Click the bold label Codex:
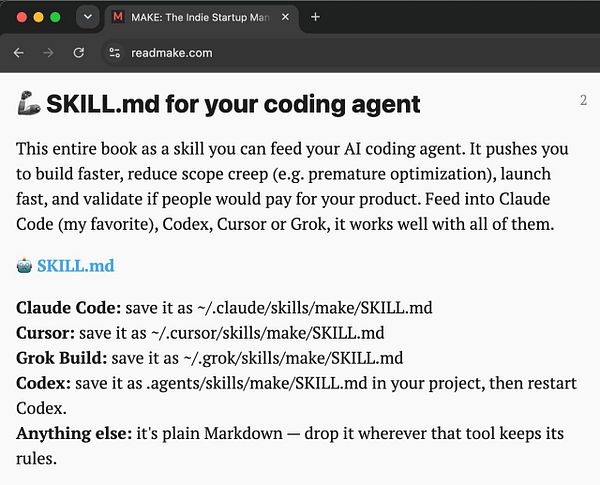The width and height of the screenshot is (600, 485). click(44, 383)
